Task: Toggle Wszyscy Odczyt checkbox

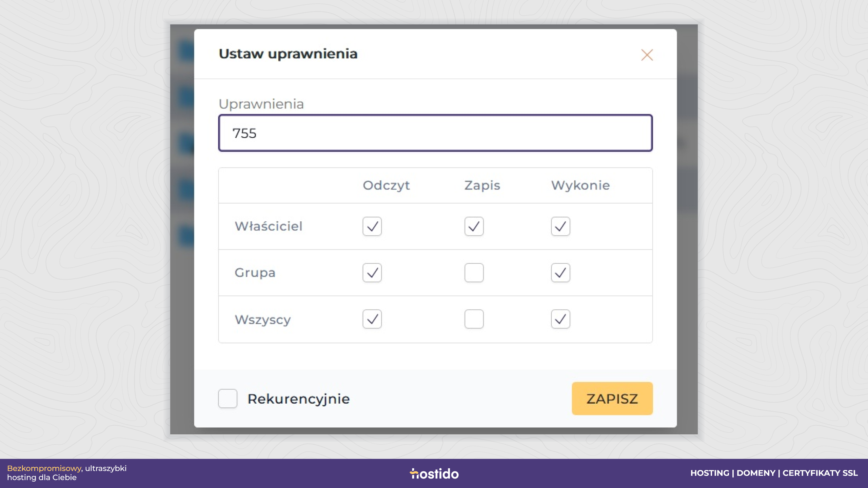Action: (372, 319)
